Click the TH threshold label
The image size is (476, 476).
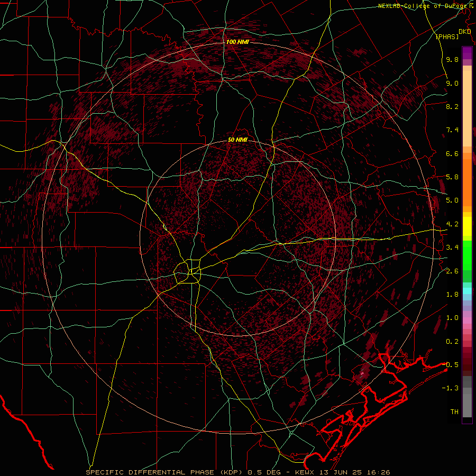(x=454, y=411)
